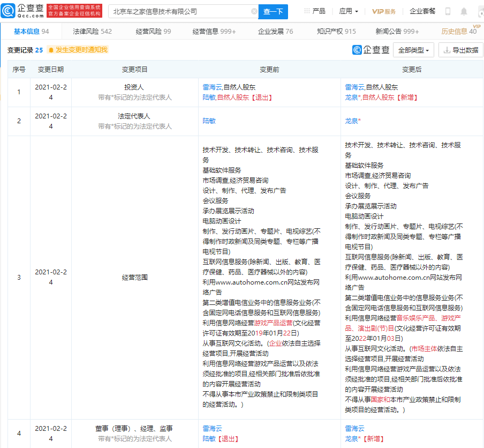Open 雷海云 link in row 4 变更前
Screen dimensions: 484x448
[212, 429]
